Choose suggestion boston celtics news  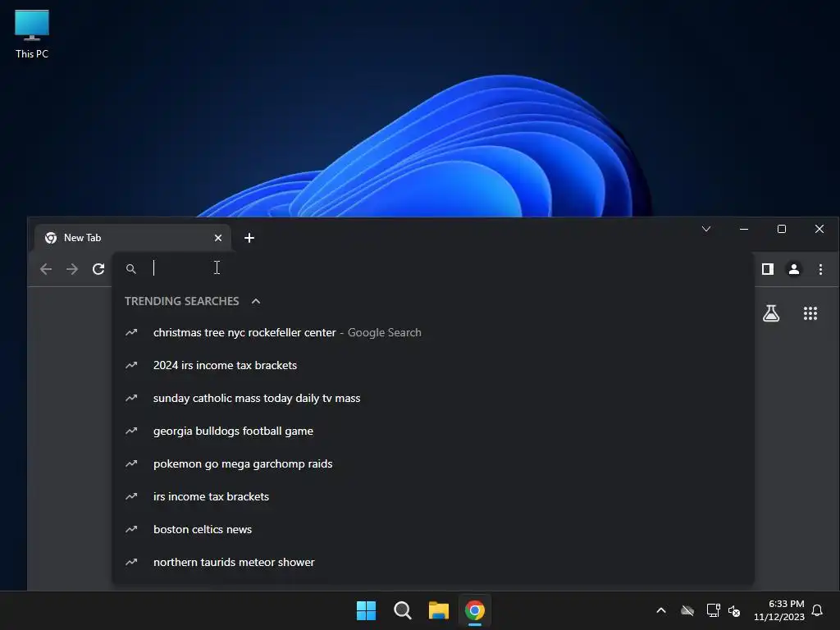pos(433,529)
